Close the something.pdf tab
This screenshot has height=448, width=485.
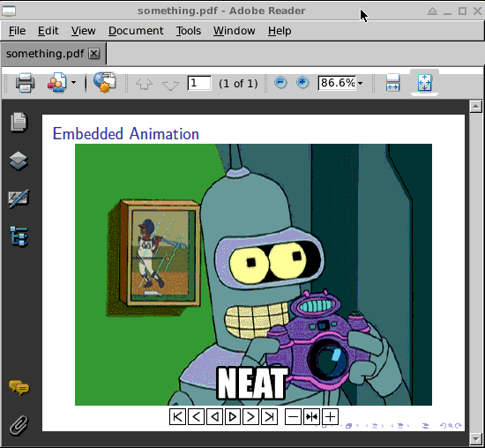[94, 54]
